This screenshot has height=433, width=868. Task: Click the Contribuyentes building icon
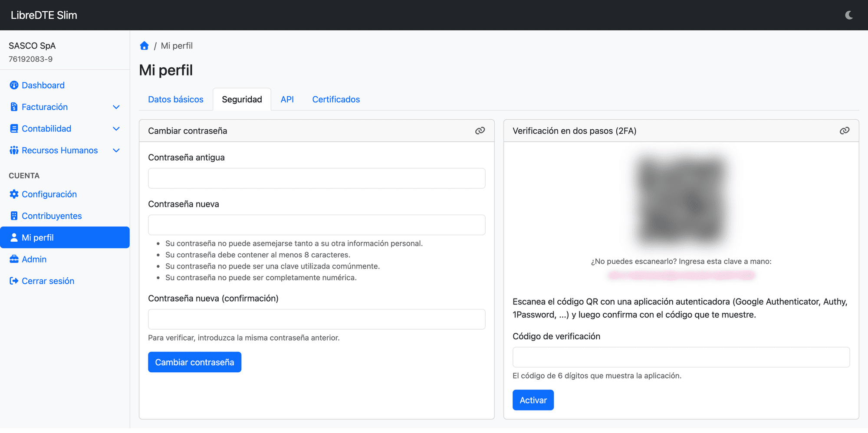click(x=14, y=216)
